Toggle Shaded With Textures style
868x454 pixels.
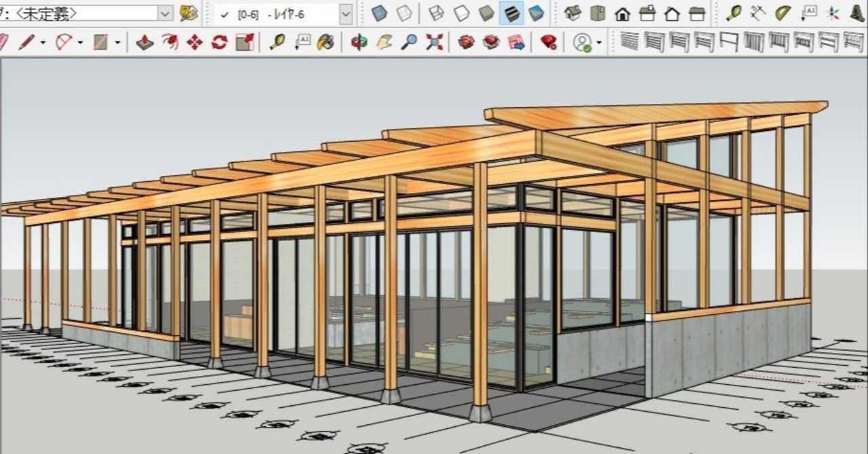click(511, 13)
